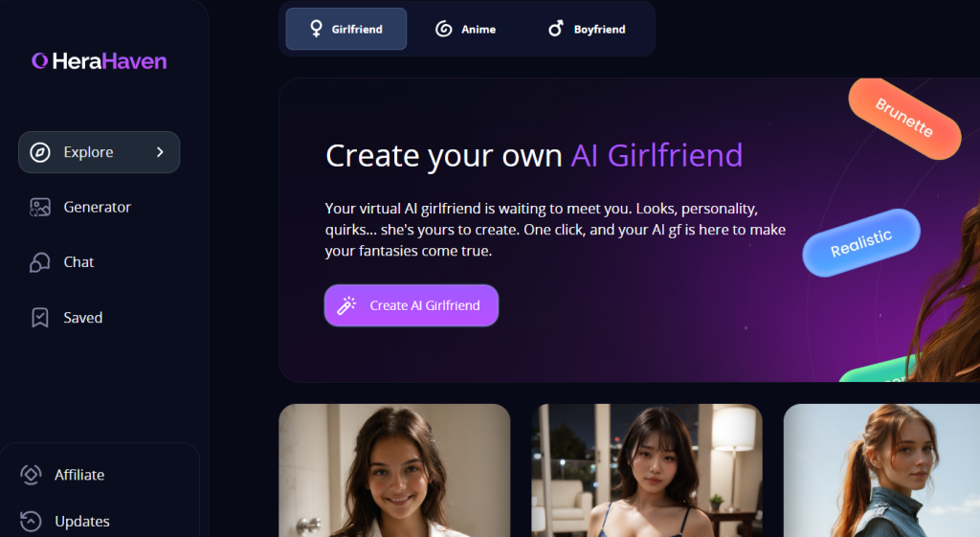980x537 pixels.
Task: Select the Chat bubble icon
Action: pyautogui.click(x=40, y=262)
